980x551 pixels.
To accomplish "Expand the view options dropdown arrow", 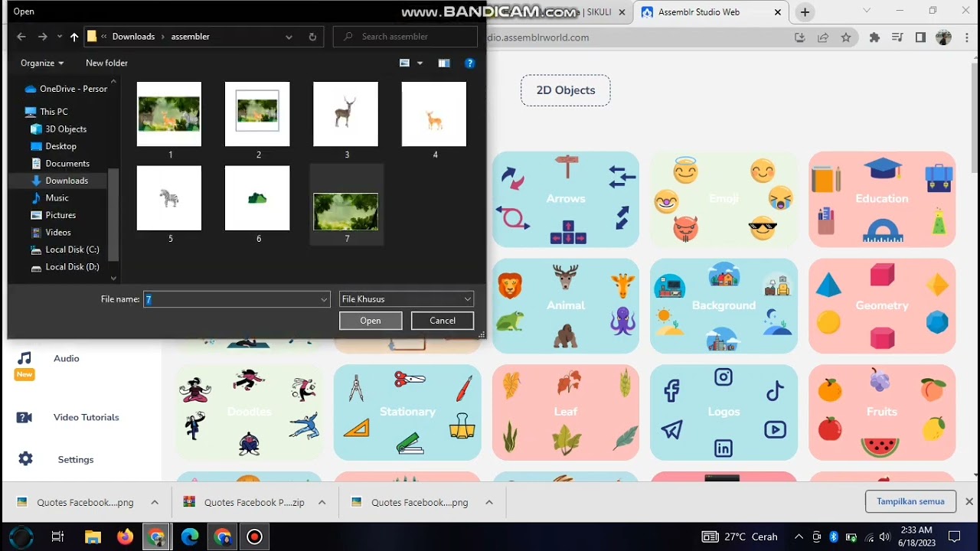I will click(x=420, y=63).
